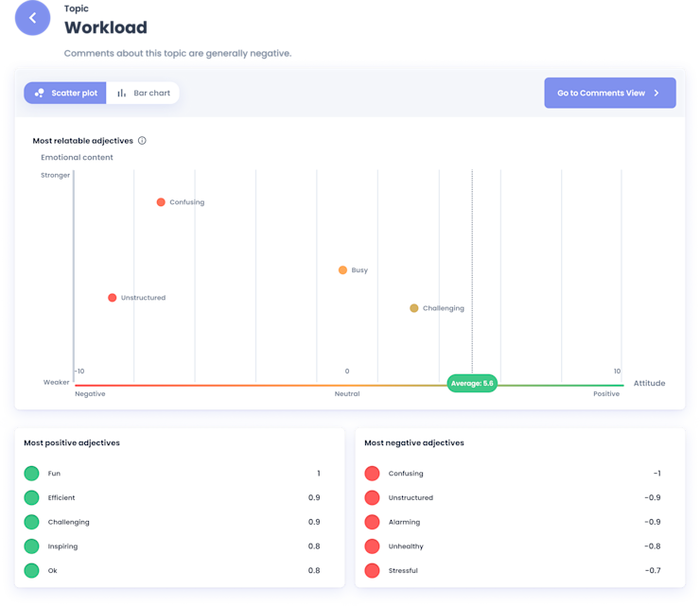Screen dimensions: 700x606
Task: Switch to the Bar chart view
Action: (143, 93)
